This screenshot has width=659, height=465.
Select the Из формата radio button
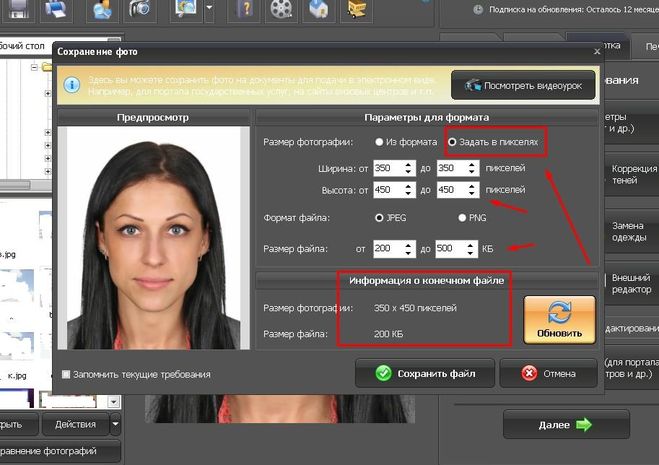pos(380,142)
